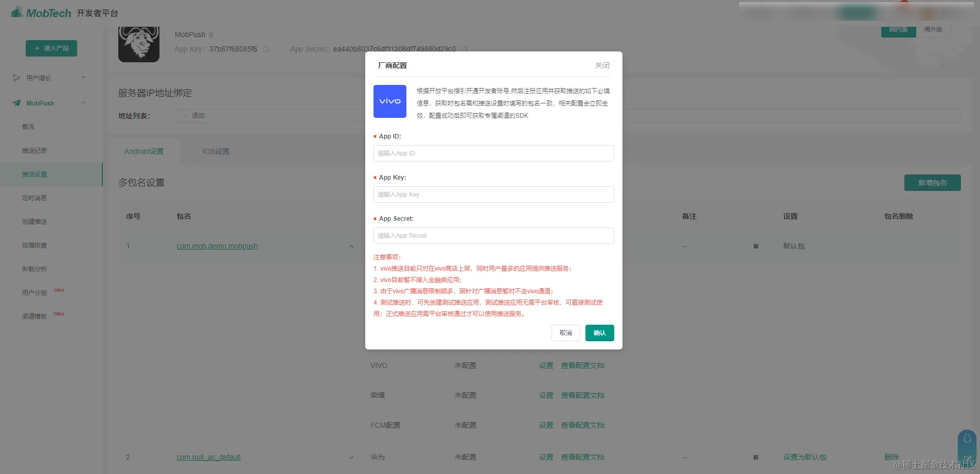Screen dimensions: 980x474
Task: Open the com.mob.demo.mobpush package link
Action: [217, 247]
